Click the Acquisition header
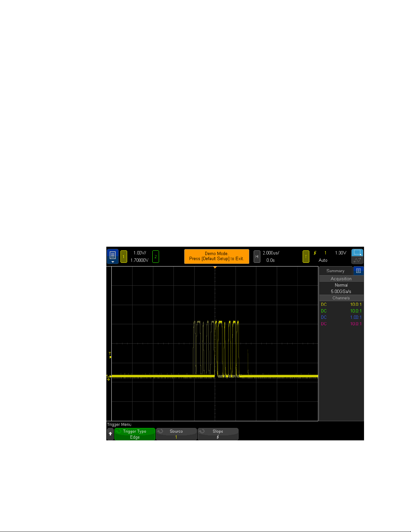Viewport: 411px width, 532px height. (x=341, y=279)
